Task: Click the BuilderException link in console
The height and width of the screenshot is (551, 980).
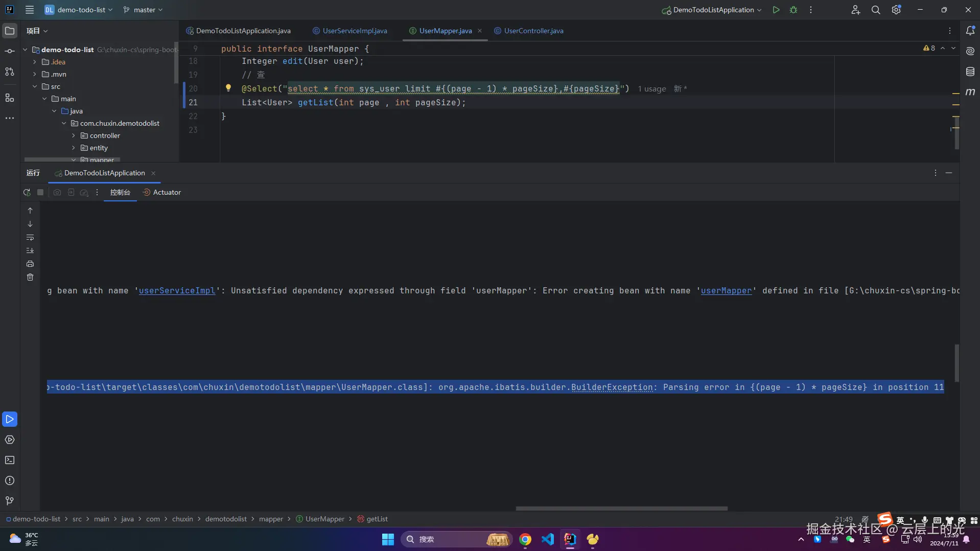Action: coord(612,387)
